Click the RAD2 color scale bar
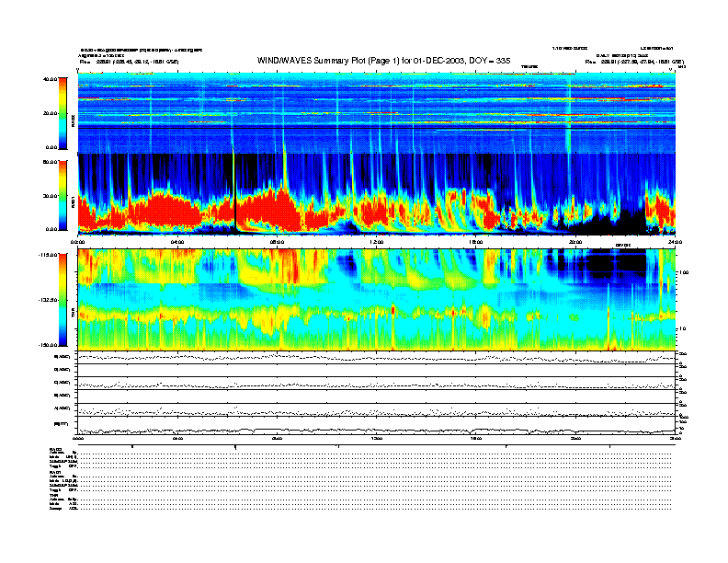 pyautogui.click(x=63, y=113)
